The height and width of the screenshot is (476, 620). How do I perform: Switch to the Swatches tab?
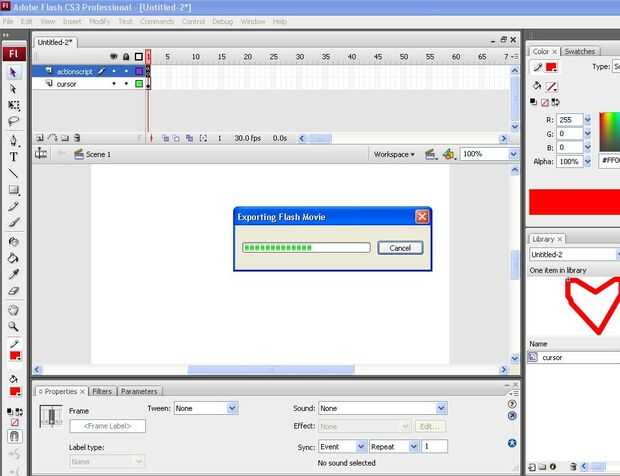(x=580, y=51)
